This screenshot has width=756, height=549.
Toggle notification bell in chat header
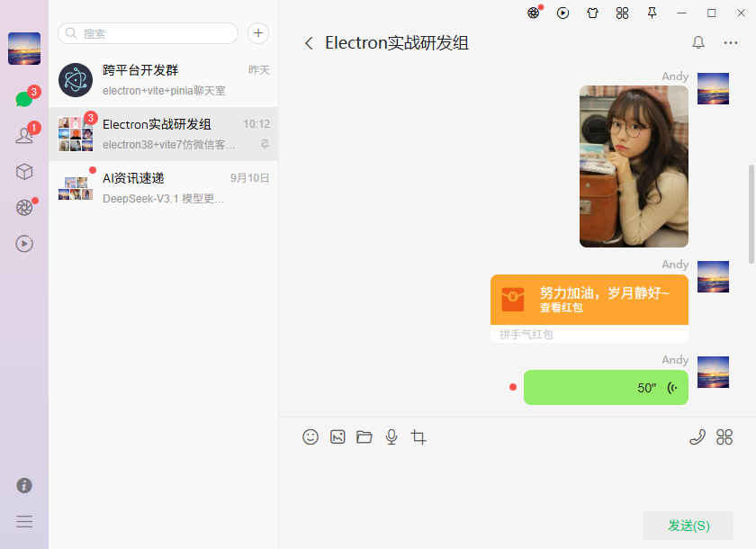[698, 43]
